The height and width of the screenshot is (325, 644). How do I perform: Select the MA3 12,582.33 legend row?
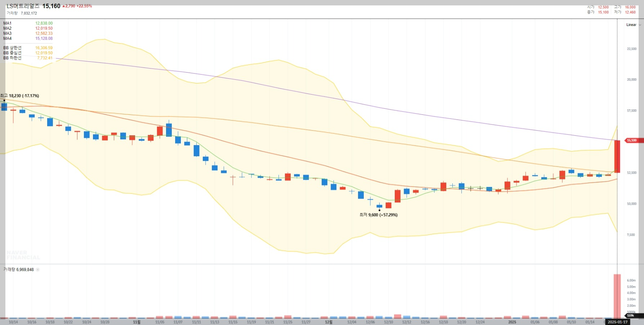pyautogui.click(x=28, y=34)
